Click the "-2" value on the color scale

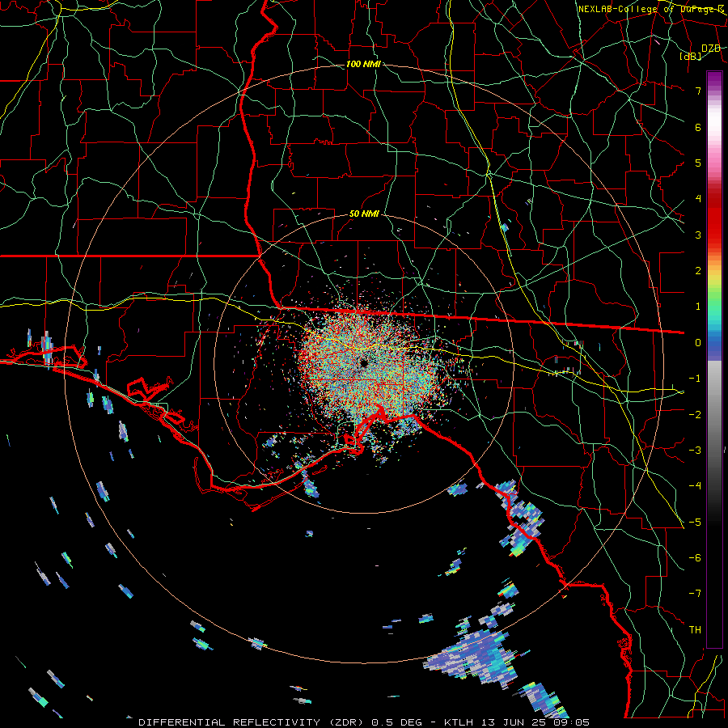[695, 415]
